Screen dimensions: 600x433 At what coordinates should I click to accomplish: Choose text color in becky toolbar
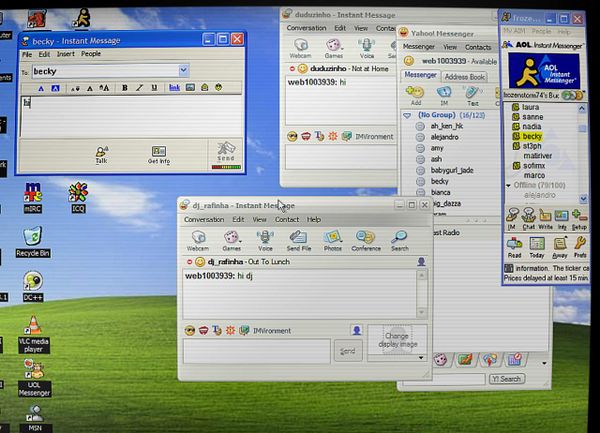41,89
